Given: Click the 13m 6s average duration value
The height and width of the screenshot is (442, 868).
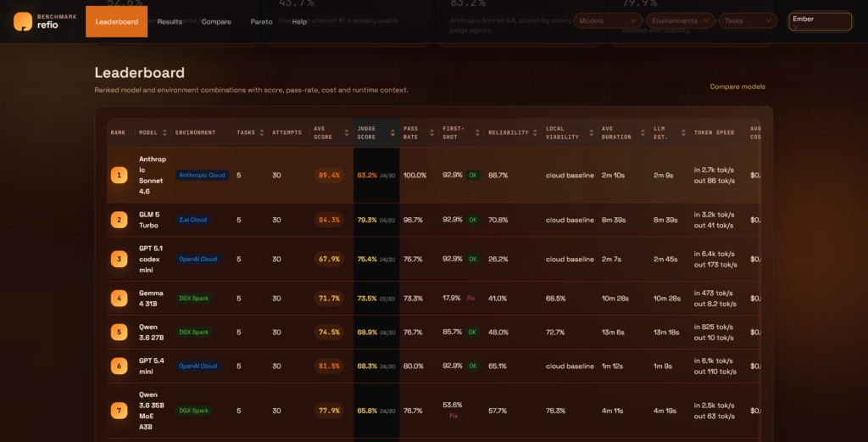Looking at the screenshot, I should (613, 332).
